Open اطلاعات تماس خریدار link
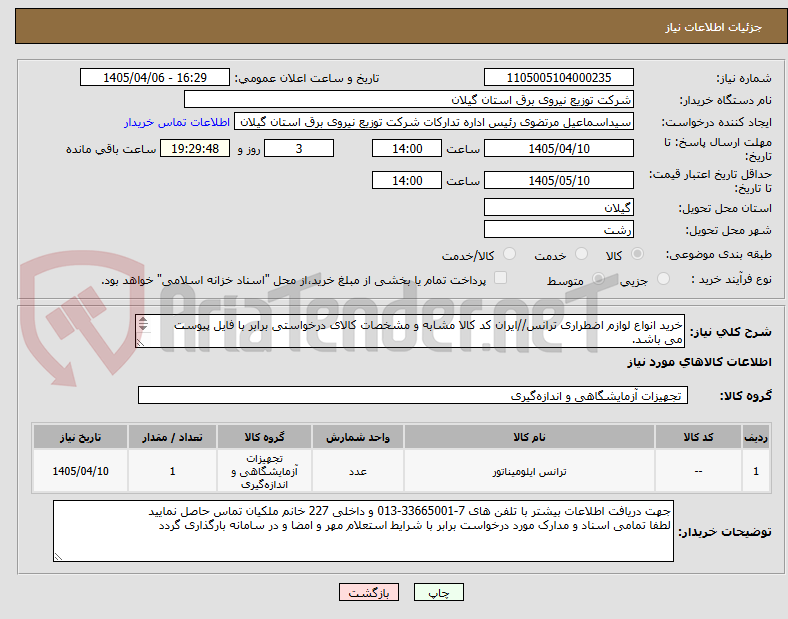Image resolution: width=788 pixels, height=619 pixels. pyautogui.click(x=177, y=122)
